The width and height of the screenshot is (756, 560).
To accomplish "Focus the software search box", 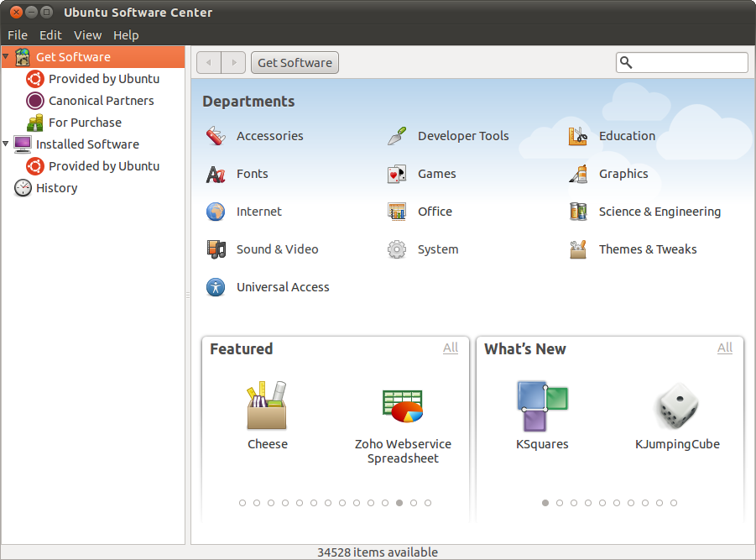I will point(682,62).
